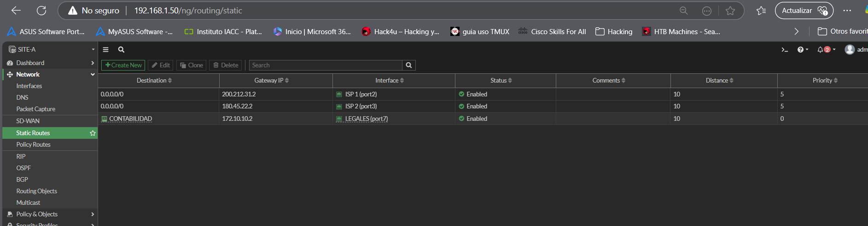Click the notifications bell icon
The width and height of the screenshot is (868, 226).
click(821, 50)
